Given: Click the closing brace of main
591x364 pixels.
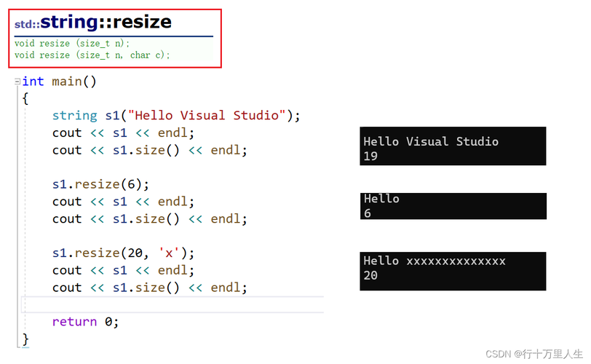Looking at the screenshot, I should pos(25,339).
